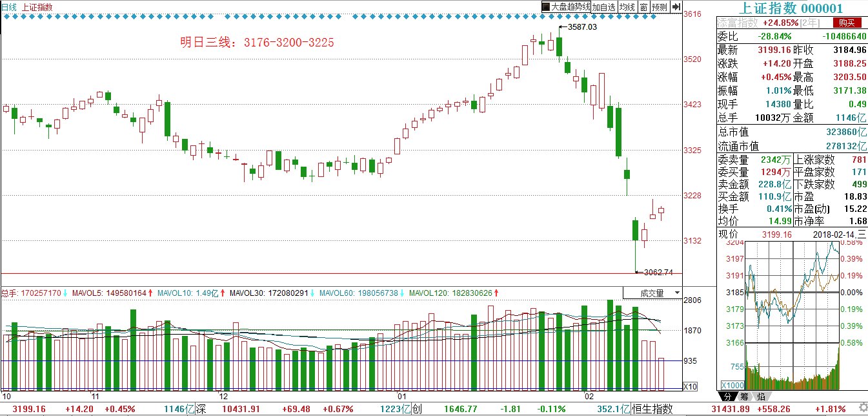Screen dimensions: 868x416
Task: Switch to the 筹 tab
Action: 743,396
